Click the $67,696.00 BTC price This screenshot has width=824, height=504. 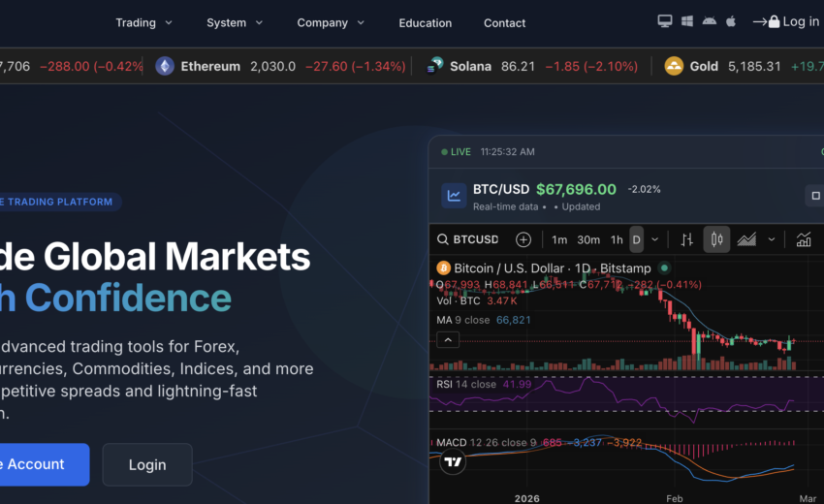click(576, 189)
